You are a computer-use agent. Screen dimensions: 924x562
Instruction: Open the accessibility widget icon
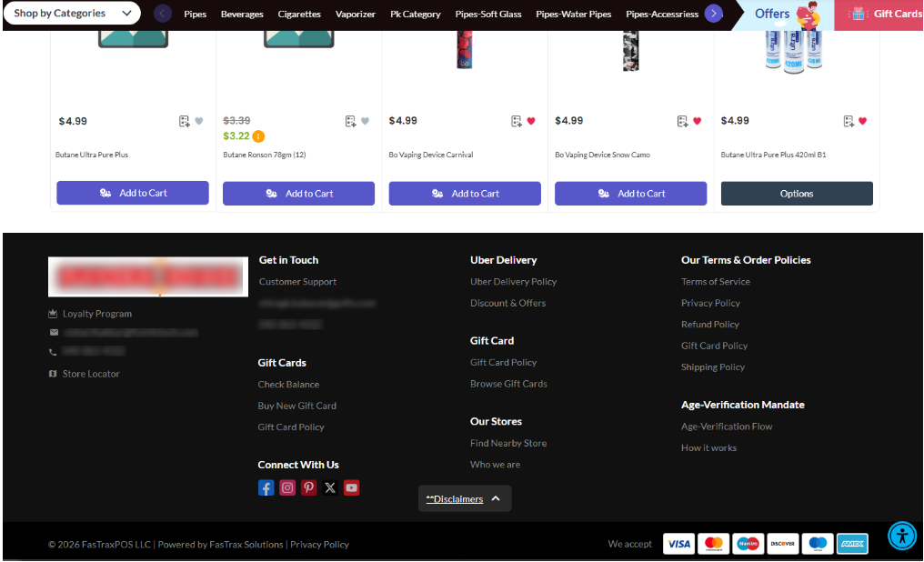click(902, 536)
